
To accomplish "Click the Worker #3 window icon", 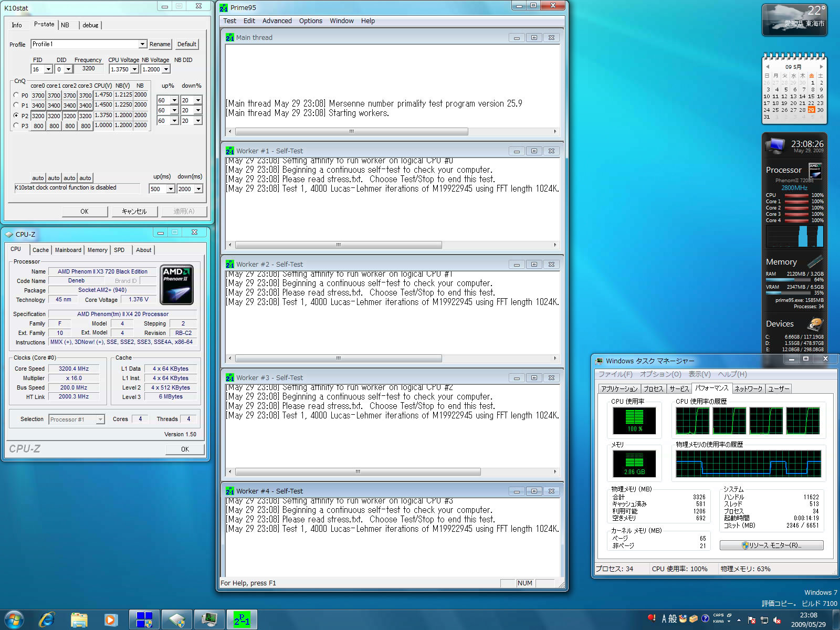I will (230, 377).
